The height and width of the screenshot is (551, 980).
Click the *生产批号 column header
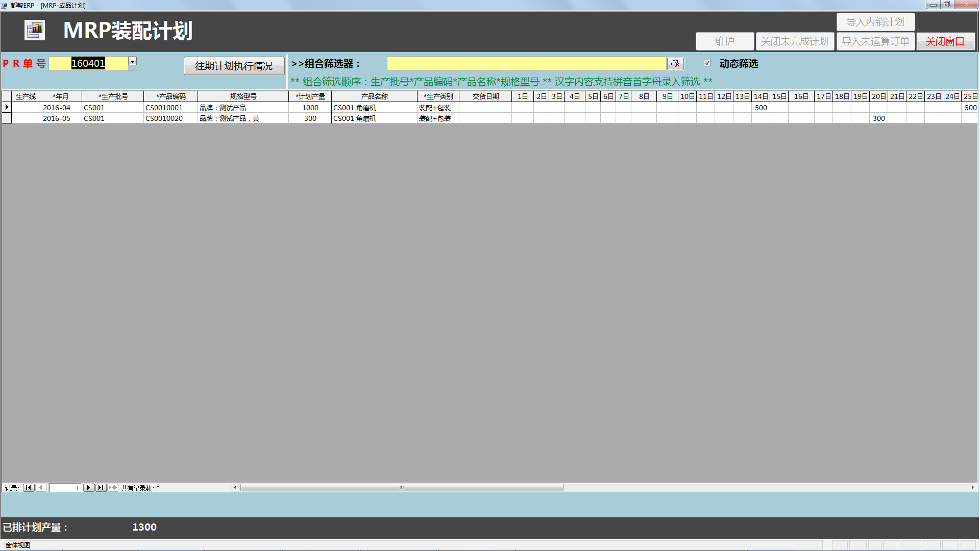[x=113, y=96]
